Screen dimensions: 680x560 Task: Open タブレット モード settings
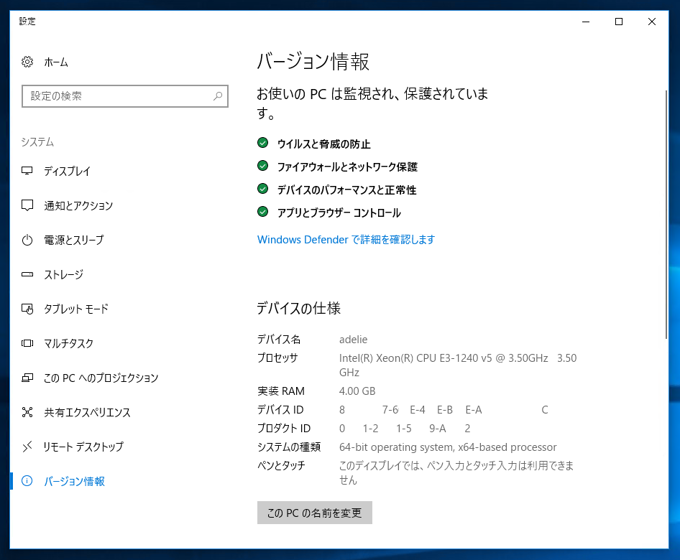(76, 309)
